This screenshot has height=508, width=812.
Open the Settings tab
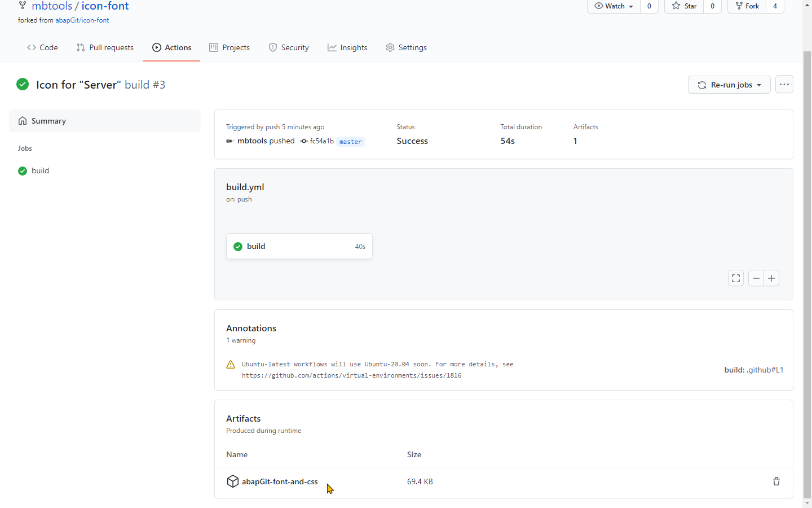coord(406,47)
